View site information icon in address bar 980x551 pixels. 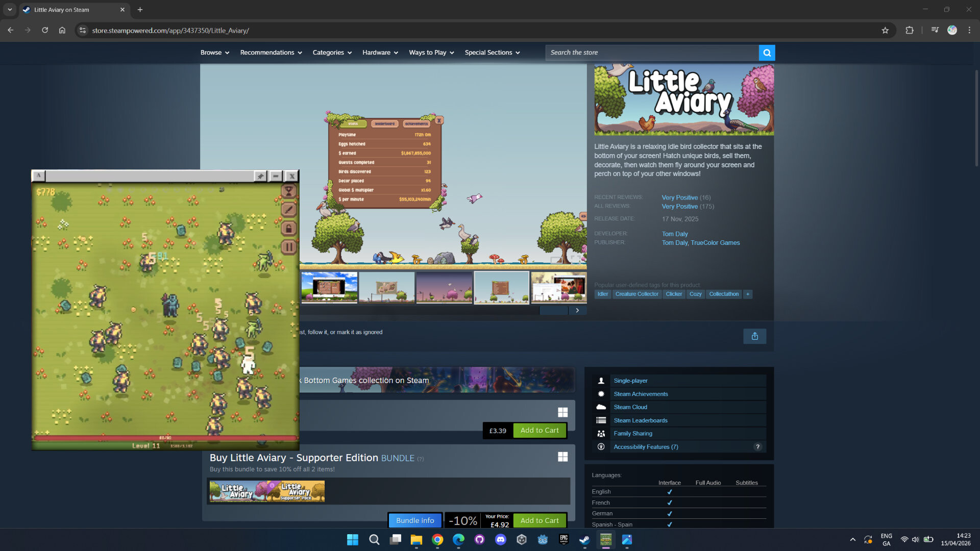click(x=83, y=31)
